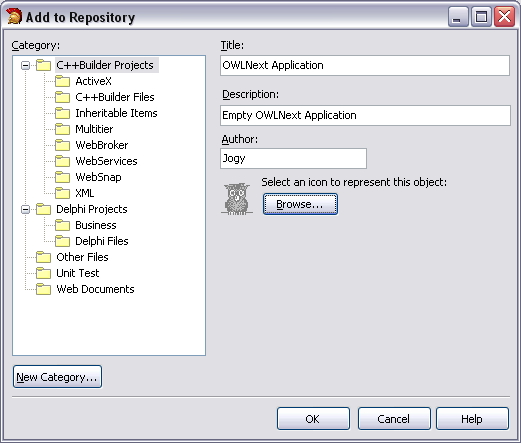Viewport: 521px width, 443px height.
Task: Click the Multitier folder icon
Action: [63, 129]
